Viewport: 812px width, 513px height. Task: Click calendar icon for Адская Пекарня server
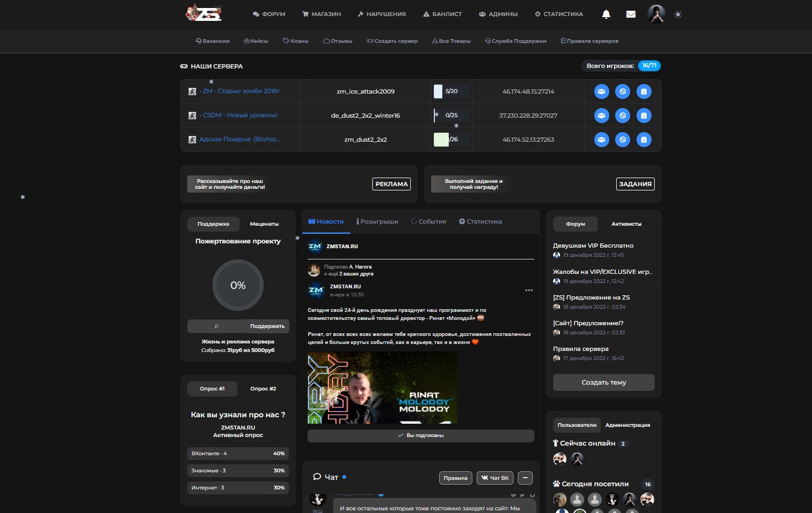[x=644, y=140]
